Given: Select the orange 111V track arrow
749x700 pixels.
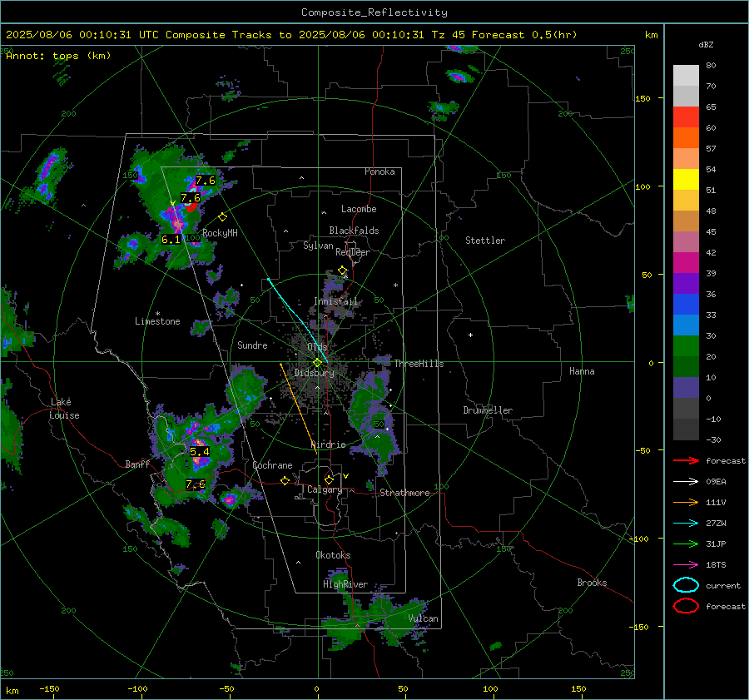Looking at the screenshot, I should [686, 502].
